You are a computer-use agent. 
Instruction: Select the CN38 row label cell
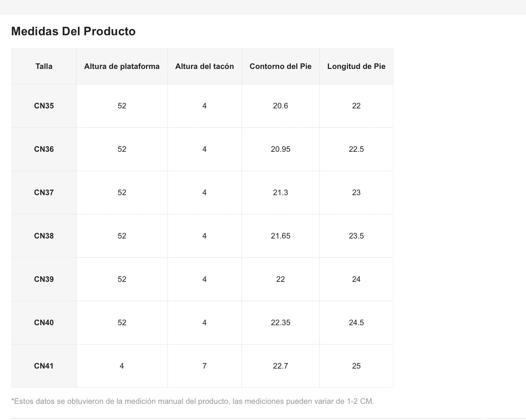point(44,236)
